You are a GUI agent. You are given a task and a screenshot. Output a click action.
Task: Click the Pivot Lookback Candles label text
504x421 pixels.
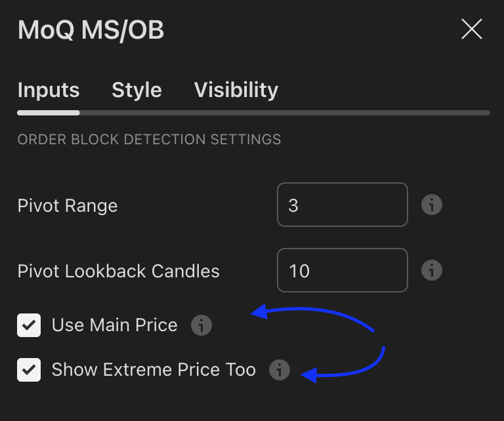[119, 271]
